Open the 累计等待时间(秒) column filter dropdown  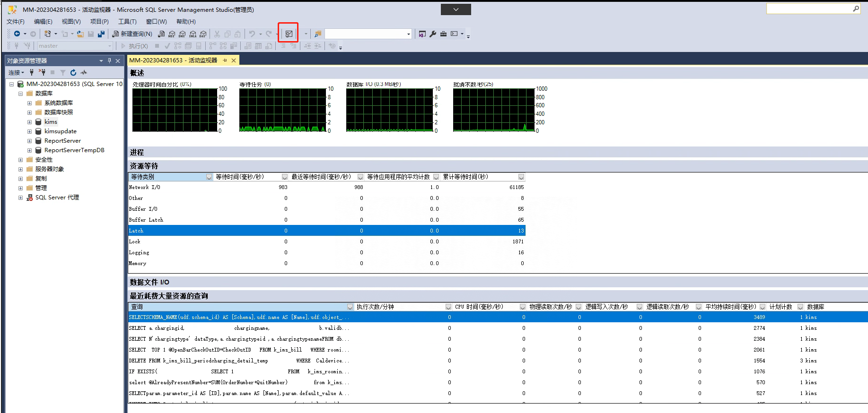point(521,177)
